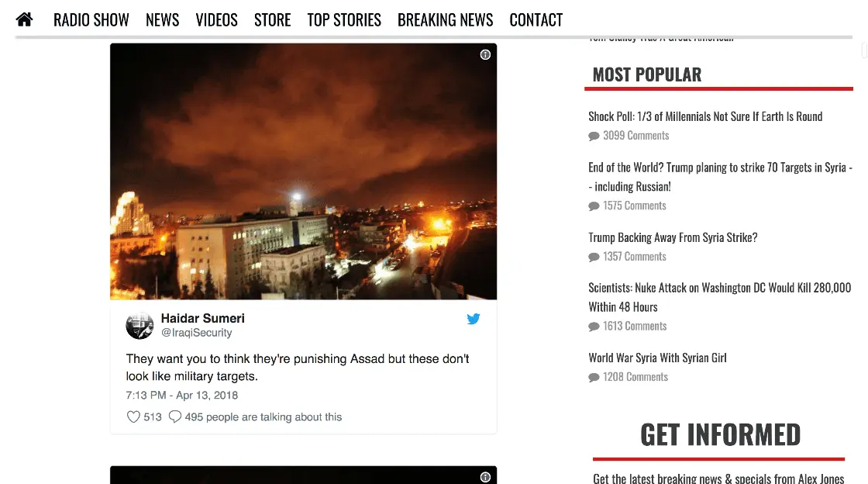Click comment bubble icon beside 1575 Comments
The image size is (868, 484).
[594, 206]
